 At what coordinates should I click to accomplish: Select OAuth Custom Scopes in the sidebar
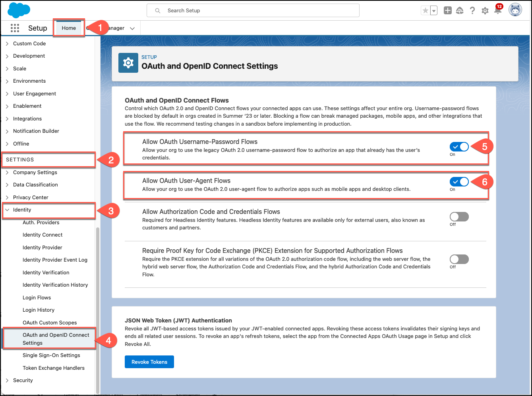[50, 322]
